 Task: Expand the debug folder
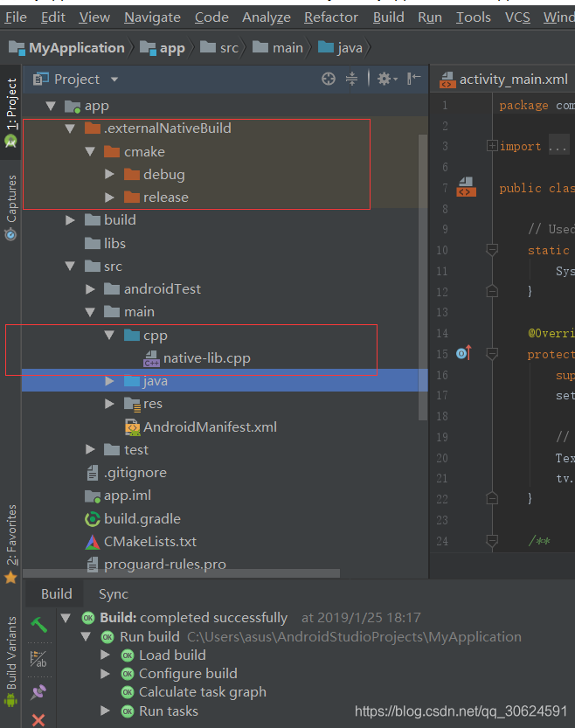coord(109,175)
